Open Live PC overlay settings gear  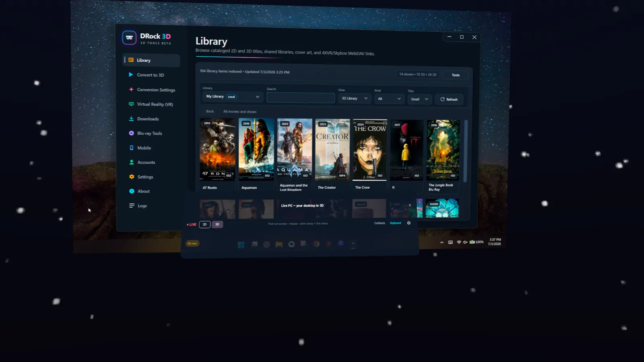pos(409,223)
